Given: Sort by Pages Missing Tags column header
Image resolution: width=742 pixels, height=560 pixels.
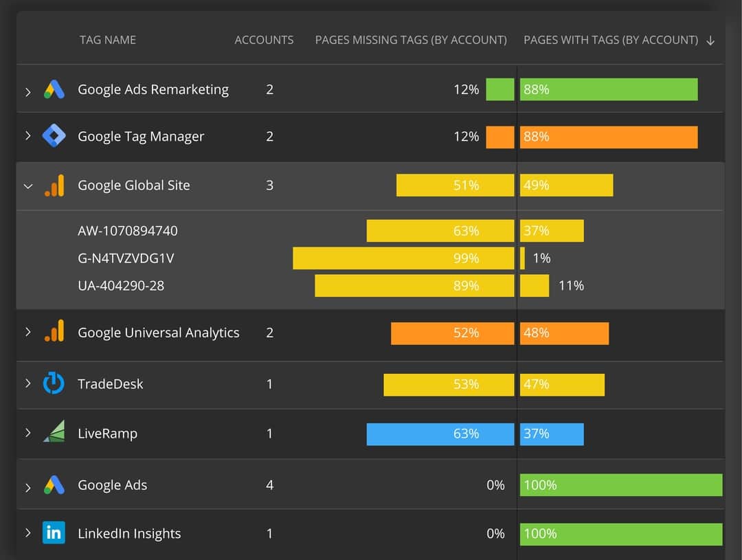Looking at the screenshot, I should tap(411, 40).
